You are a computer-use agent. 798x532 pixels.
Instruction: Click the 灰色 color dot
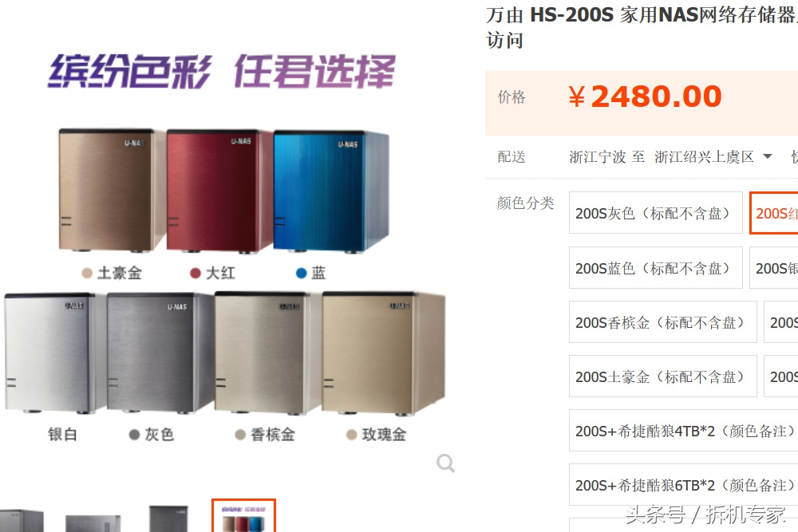[x=134, y=435]
